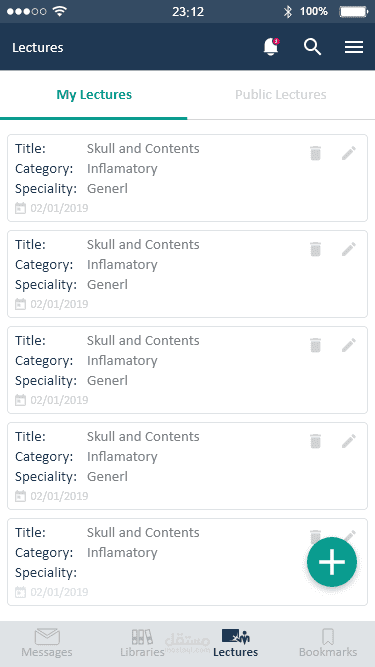Open the last lecture card without speciality
The image size is (375, 667).
click(188, 562)
